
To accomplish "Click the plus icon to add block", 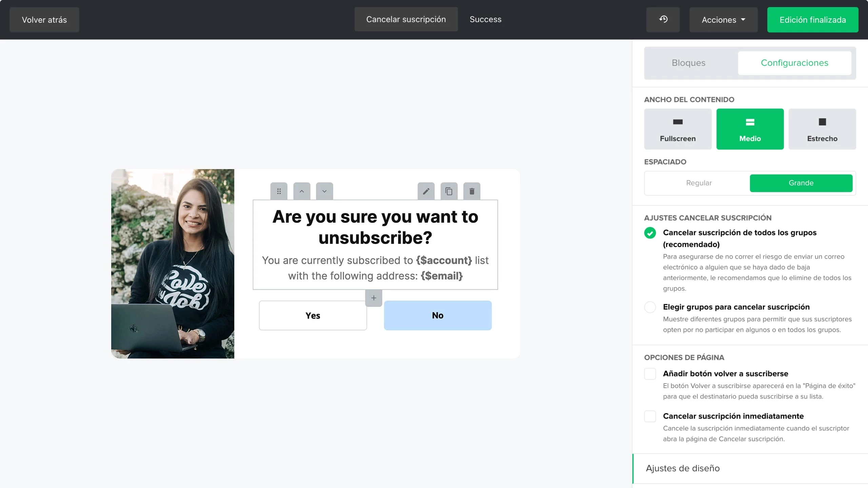I will click(x=374, y=298).
